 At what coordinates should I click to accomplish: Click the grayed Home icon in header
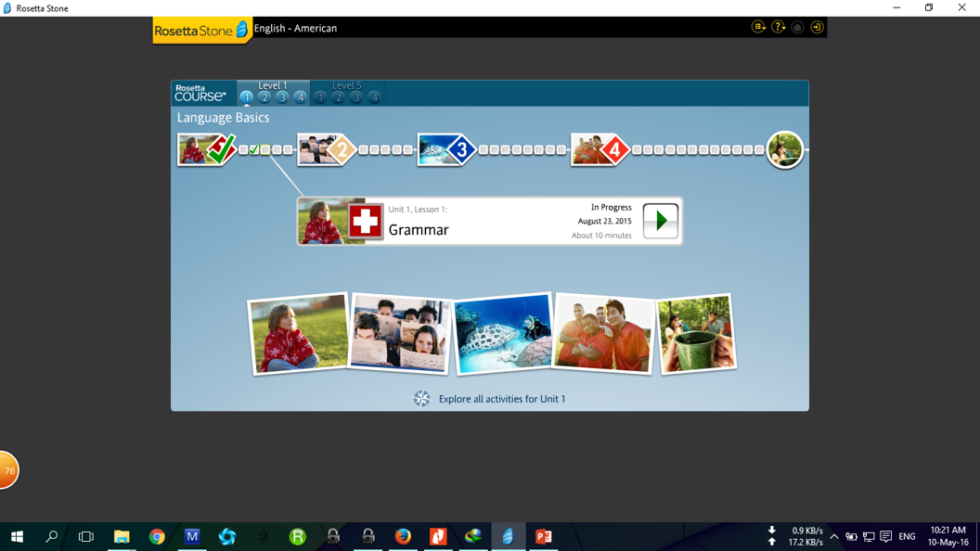797,27
